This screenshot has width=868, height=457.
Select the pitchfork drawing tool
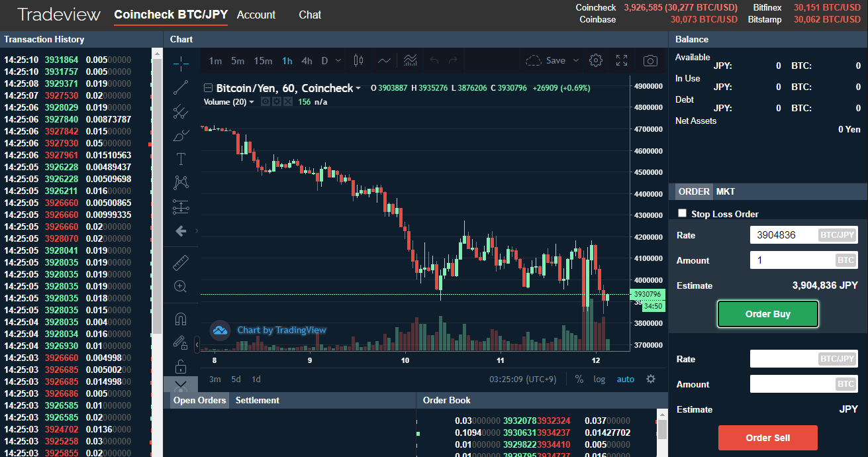click(180, 111)
